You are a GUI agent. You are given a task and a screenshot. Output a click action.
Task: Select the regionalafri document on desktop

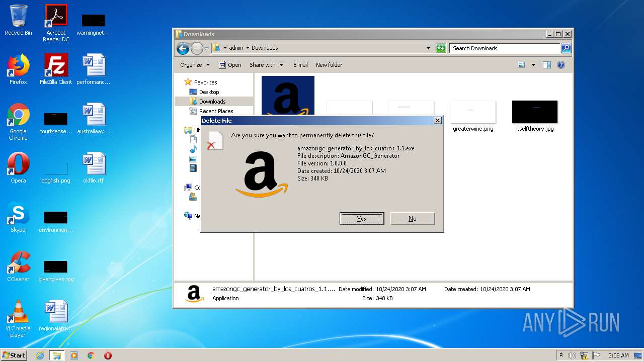click(x=56, y=316)
